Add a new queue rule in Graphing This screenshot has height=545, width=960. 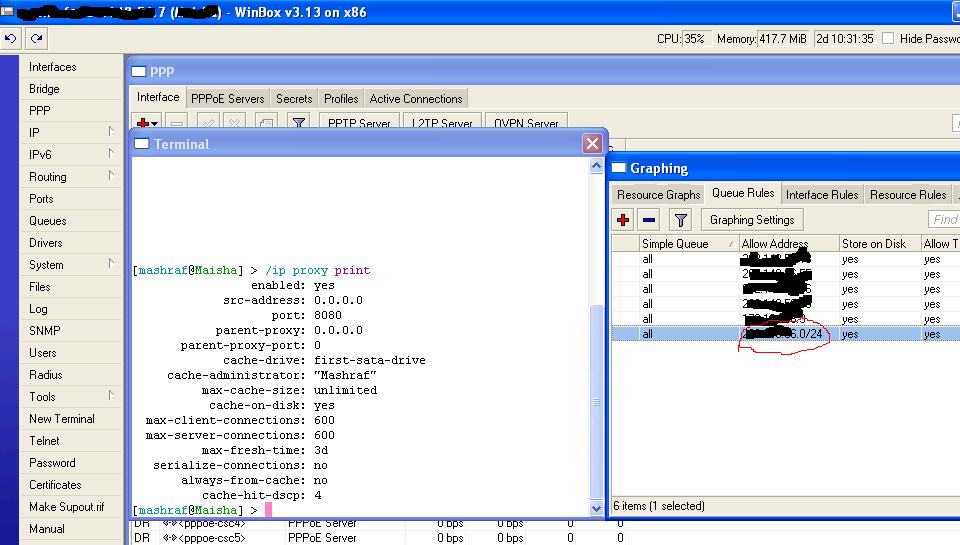click(623, 220)
